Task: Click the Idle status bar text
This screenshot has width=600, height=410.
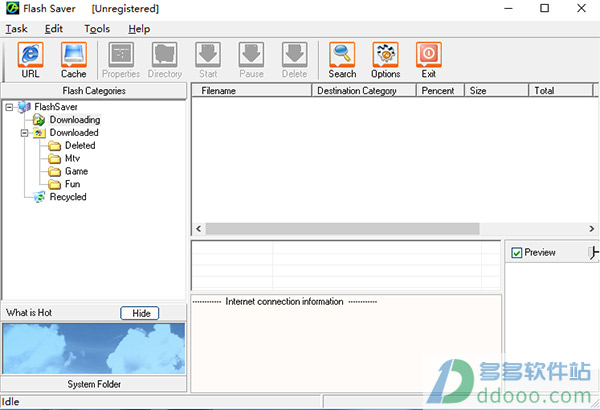Action: (10, 402)
